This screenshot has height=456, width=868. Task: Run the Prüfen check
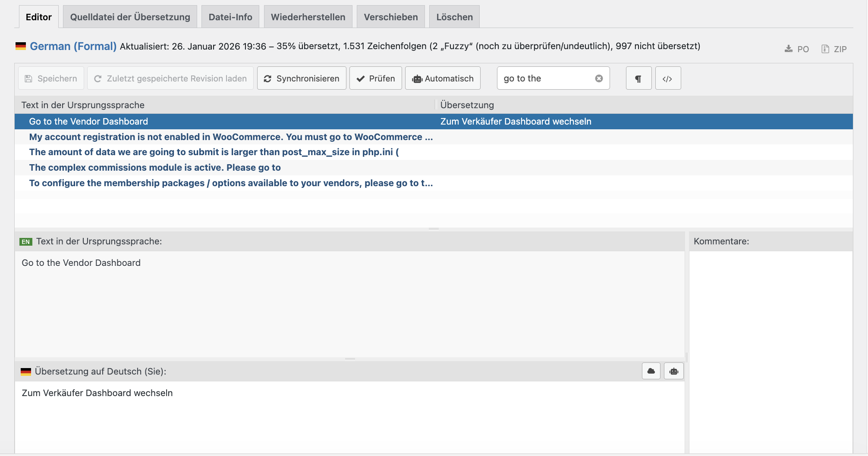coord(375,78)
